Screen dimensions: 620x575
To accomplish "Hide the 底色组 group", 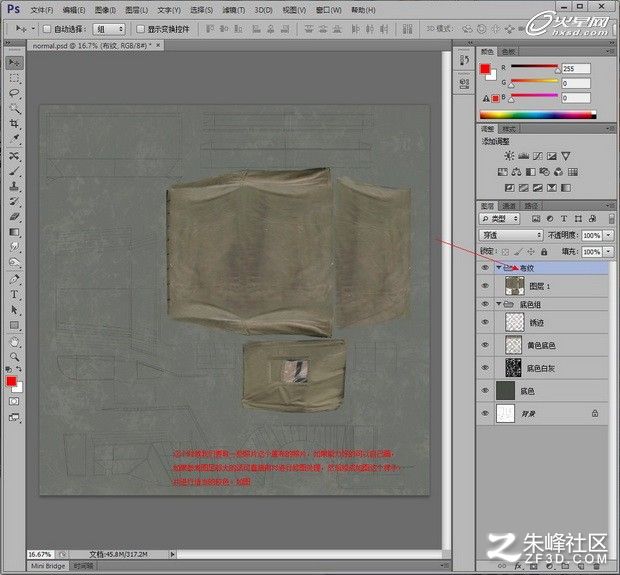I will point(485,304).
